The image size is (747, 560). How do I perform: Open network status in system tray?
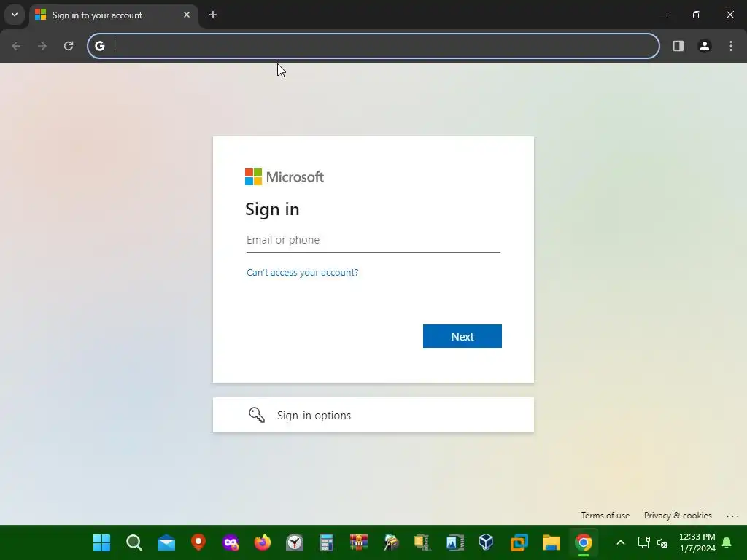tap(643, 542)
